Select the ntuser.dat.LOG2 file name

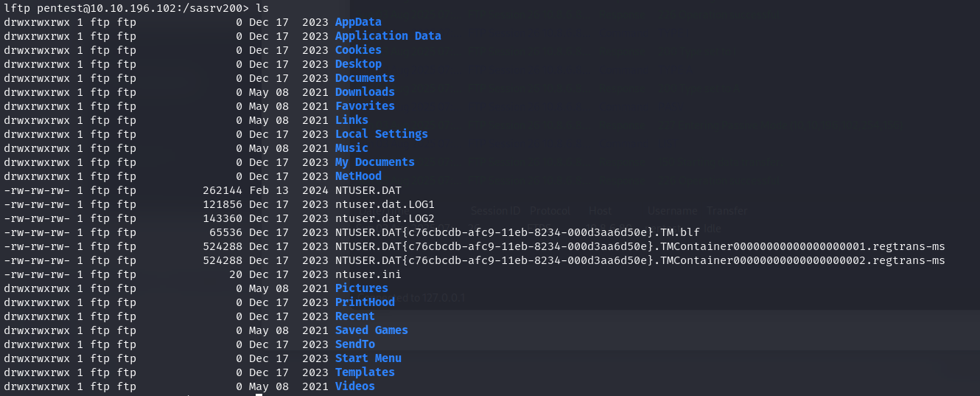(x=385, y=218)
